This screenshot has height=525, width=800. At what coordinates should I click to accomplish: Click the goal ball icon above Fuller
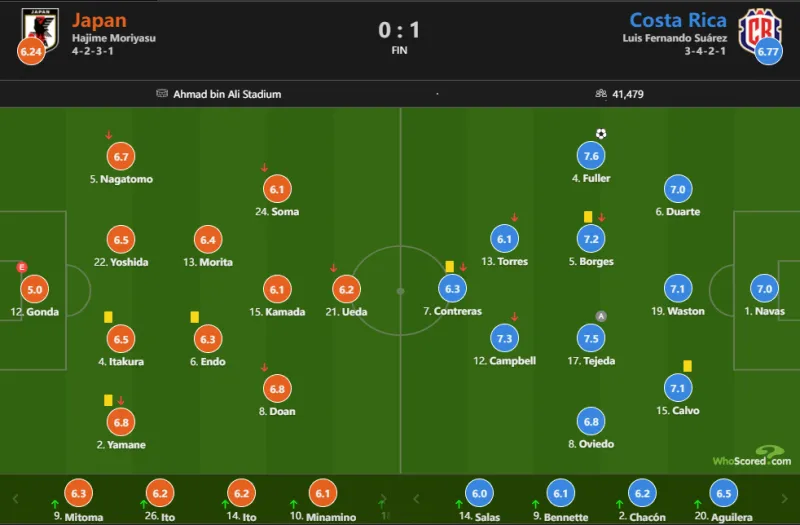pyautogui.click(x=601, y=134)
